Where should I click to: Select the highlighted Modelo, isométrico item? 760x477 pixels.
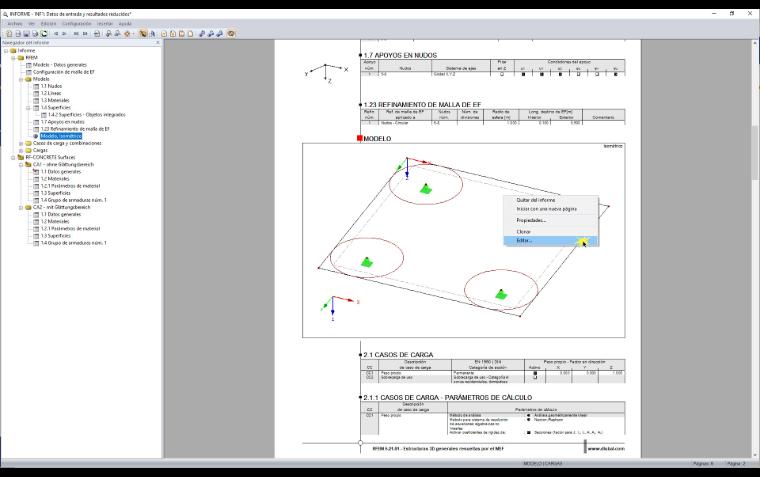61,136
